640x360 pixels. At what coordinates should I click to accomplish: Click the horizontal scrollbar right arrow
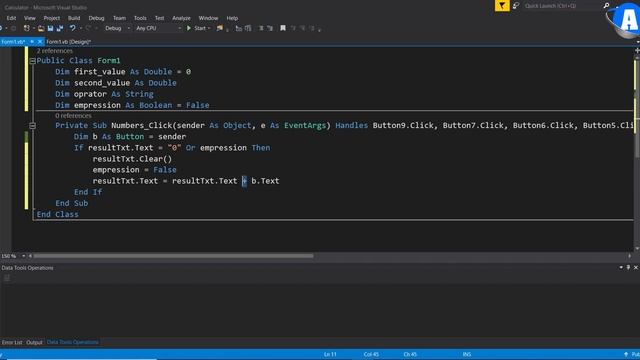629,256
